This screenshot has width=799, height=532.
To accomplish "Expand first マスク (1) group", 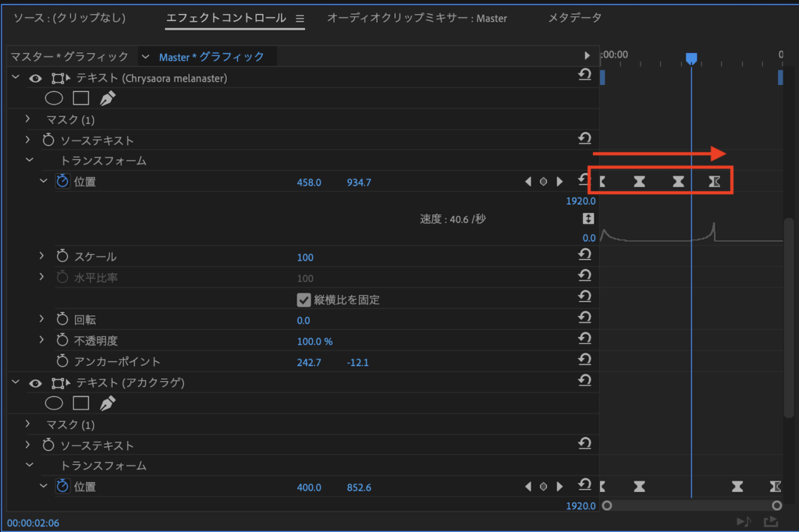I will pos(28,119).
